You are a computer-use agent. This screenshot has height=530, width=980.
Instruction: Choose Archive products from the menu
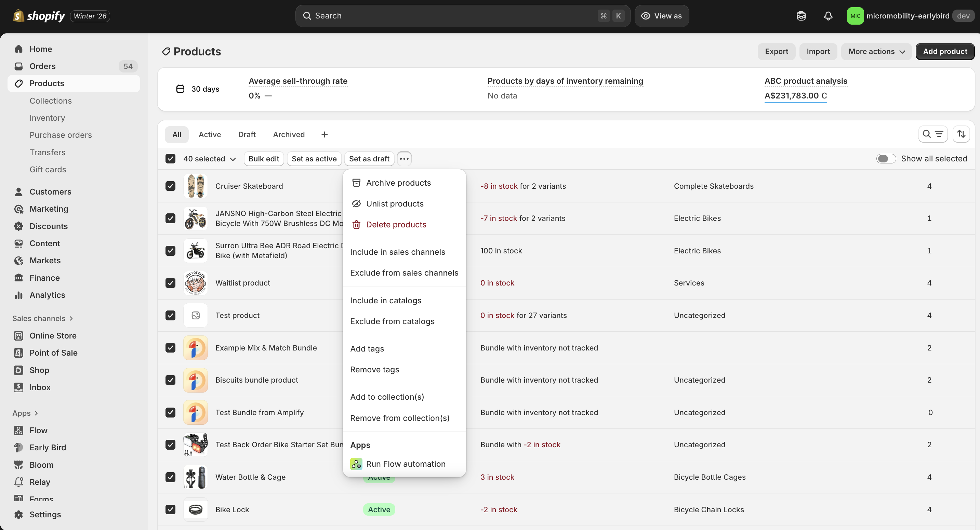(399, 183)
